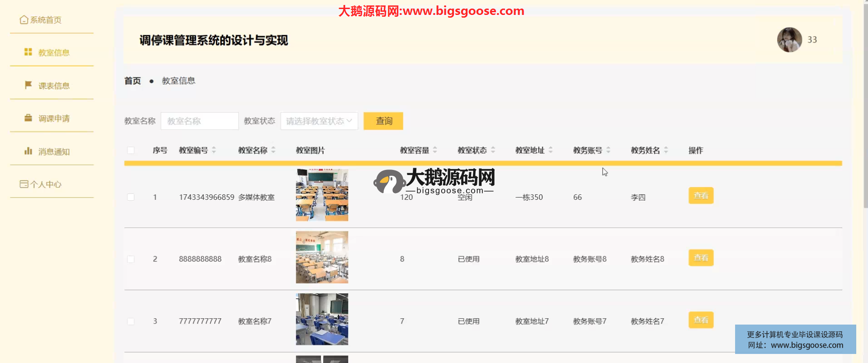This screenshot has width=868, height=363.
Task: Click the flag icon next to 课表信息
Action: [28, 85]
